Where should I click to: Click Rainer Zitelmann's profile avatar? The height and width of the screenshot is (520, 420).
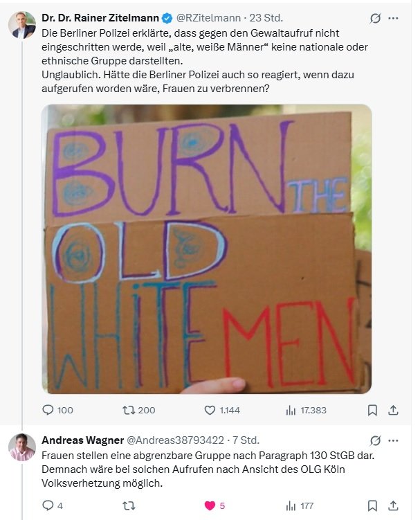coord(22,25)
